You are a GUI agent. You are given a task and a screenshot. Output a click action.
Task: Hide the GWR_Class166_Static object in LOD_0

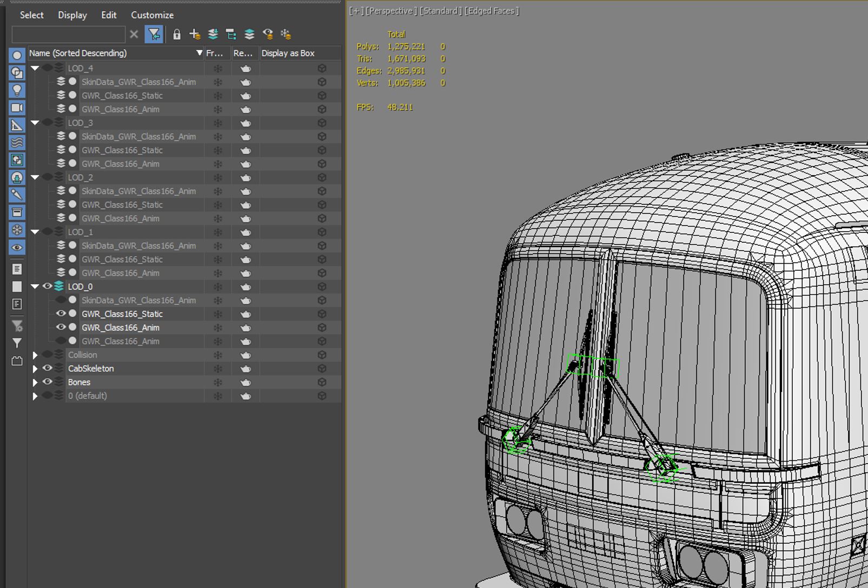(x=61, y=313)
